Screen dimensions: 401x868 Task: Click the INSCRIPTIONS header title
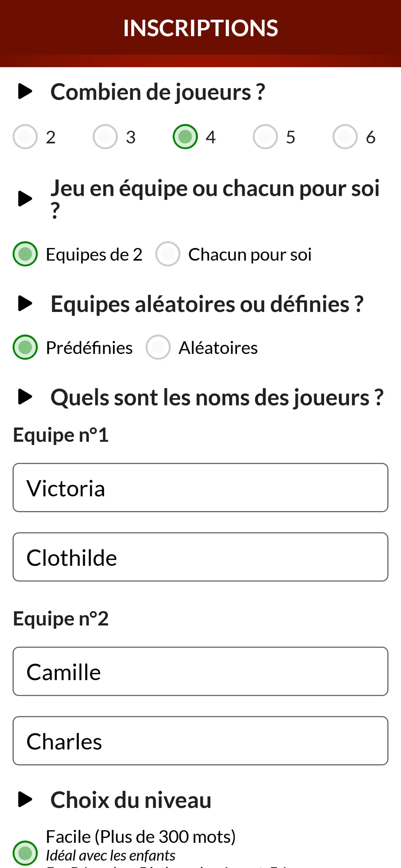pos(200,28)
